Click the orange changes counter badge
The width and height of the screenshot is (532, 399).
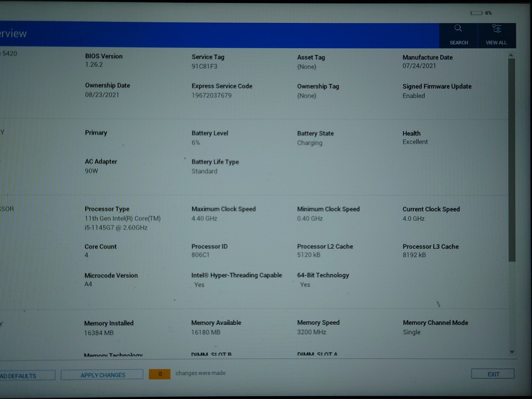point(160,374)
